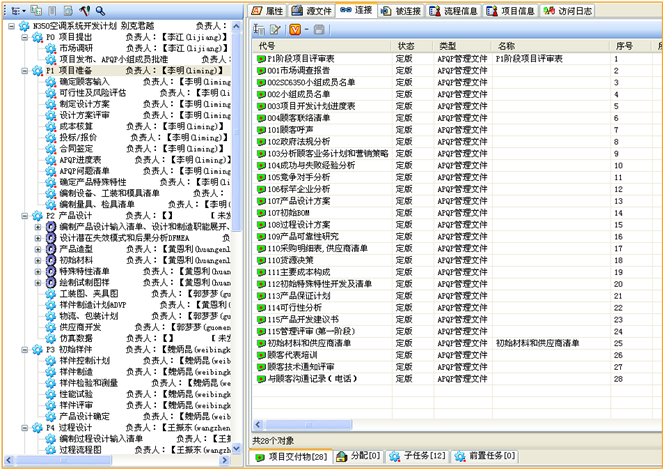This screenshot has height=470, width=664.
Task: Click the file icon of 001市场调查报告 row
Action: click(x=261, y=71)
